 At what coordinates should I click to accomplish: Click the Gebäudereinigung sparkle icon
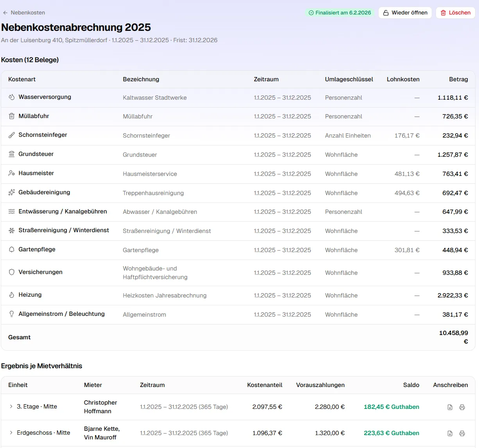pos(12,192)
